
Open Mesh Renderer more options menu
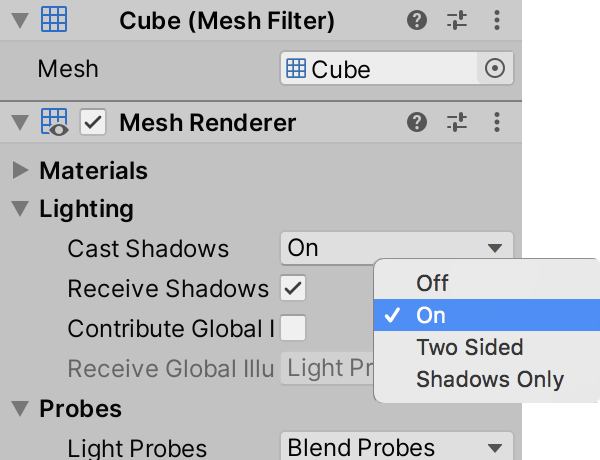pos(497,123)
